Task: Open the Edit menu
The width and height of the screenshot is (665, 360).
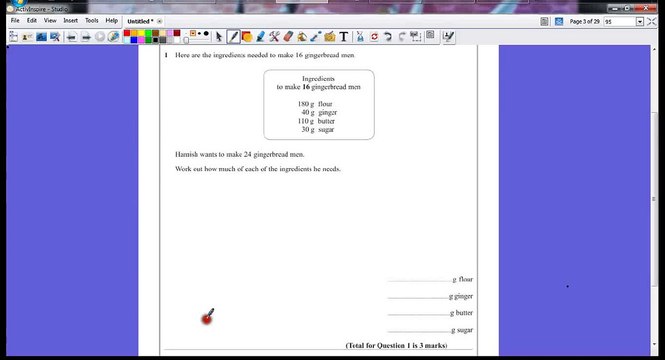Action: click(32, 20)
